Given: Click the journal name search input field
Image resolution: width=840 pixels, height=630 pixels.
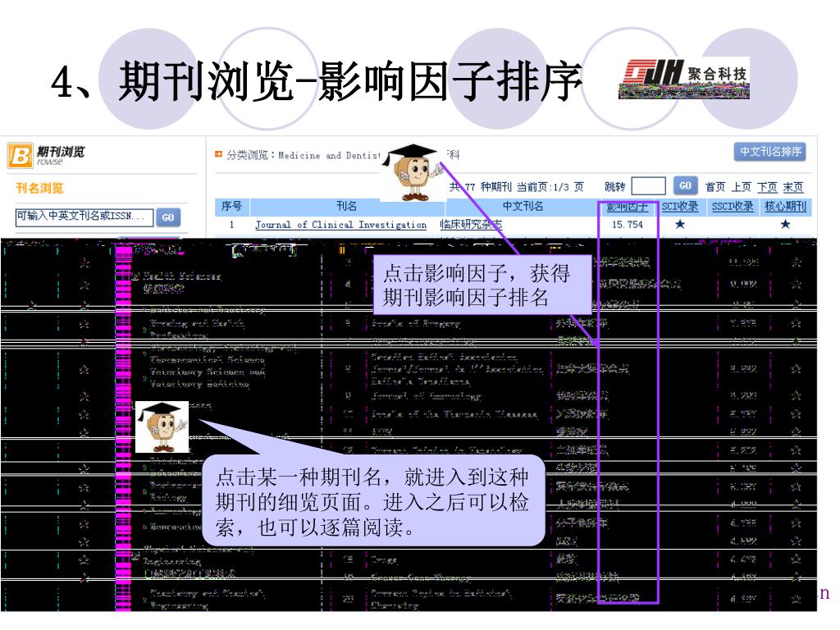Looking at the screenshot, I should tap(84, 217).
